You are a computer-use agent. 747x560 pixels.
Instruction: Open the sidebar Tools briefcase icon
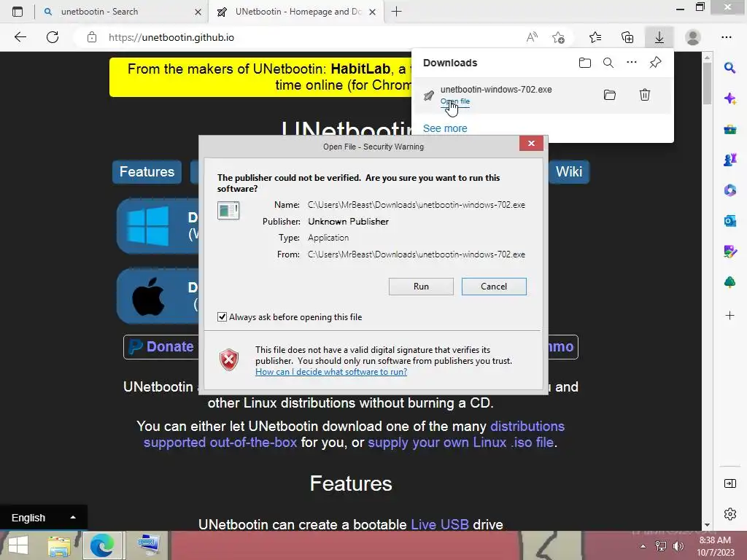pos(729,129)
